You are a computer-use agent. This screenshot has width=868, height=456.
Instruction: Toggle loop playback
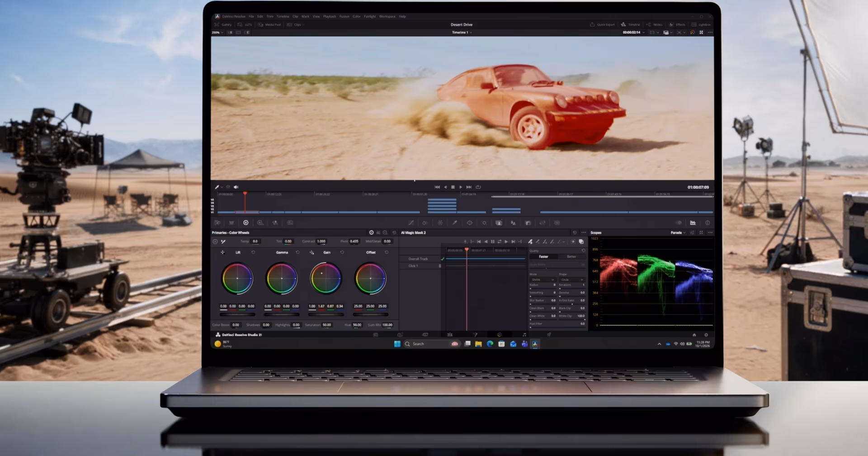478,187
